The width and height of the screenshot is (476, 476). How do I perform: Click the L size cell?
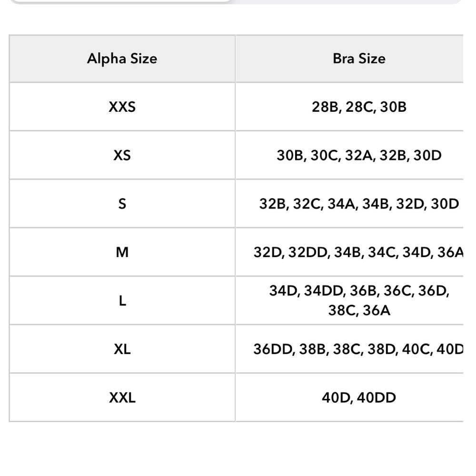122,300
